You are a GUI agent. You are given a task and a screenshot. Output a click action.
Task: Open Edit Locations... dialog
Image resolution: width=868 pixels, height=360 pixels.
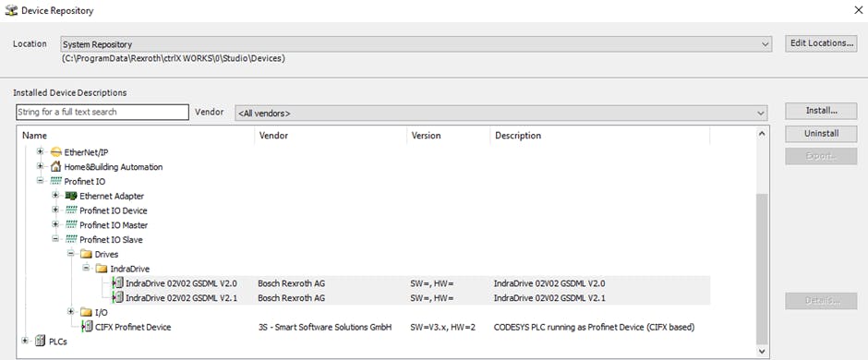click(821, 43)
